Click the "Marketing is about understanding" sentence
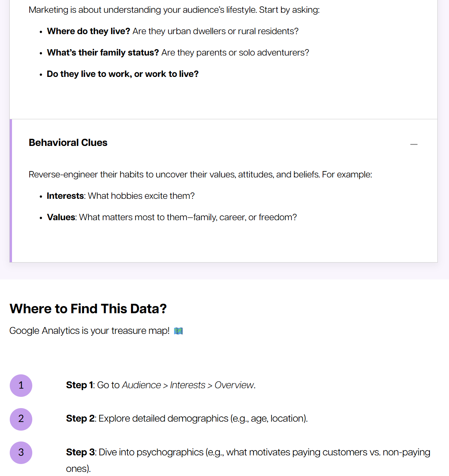 tap(174, 10)
